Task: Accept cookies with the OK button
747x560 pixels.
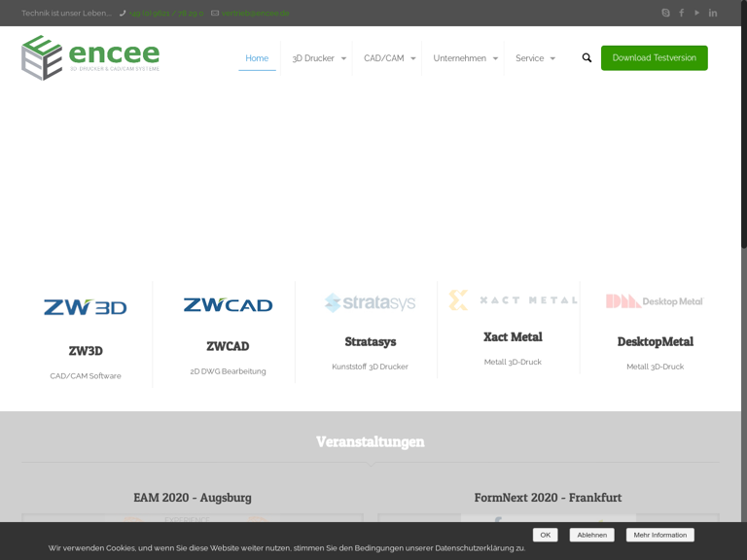Action: pyautogui.click(x=545, y=535)
